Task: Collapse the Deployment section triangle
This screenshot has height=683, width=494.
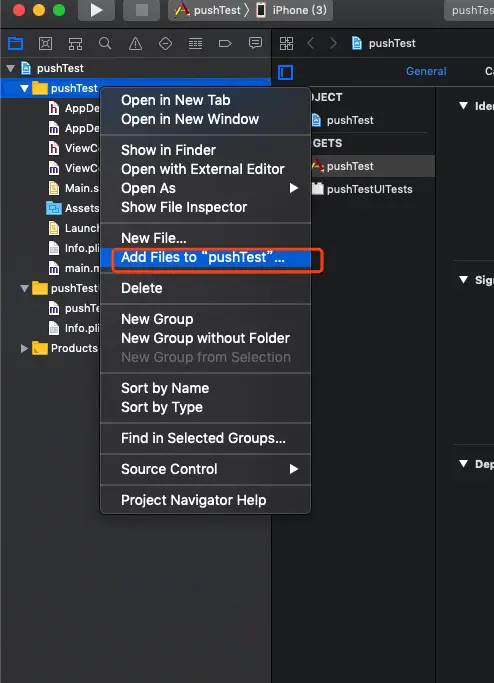Action: [x=464, y=464]
